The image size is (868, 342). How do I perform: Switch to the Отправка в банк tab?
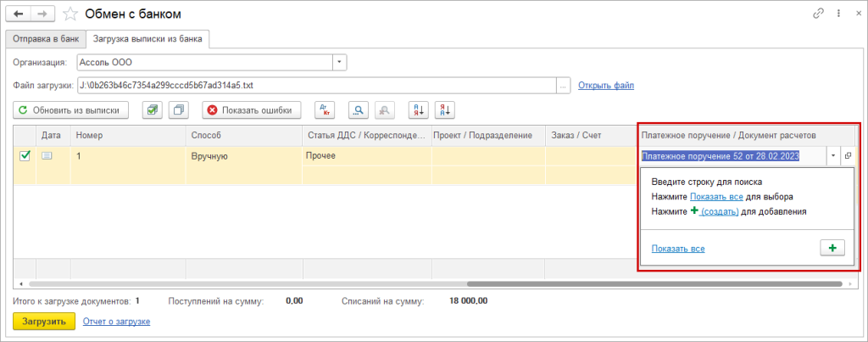point(43,38)
